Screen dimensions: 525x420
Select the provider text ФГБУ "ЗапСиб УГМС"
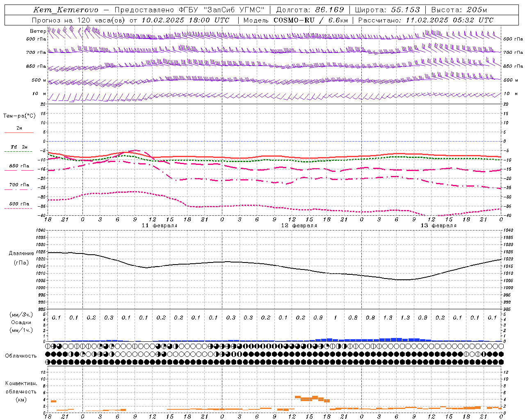point(222,10)
